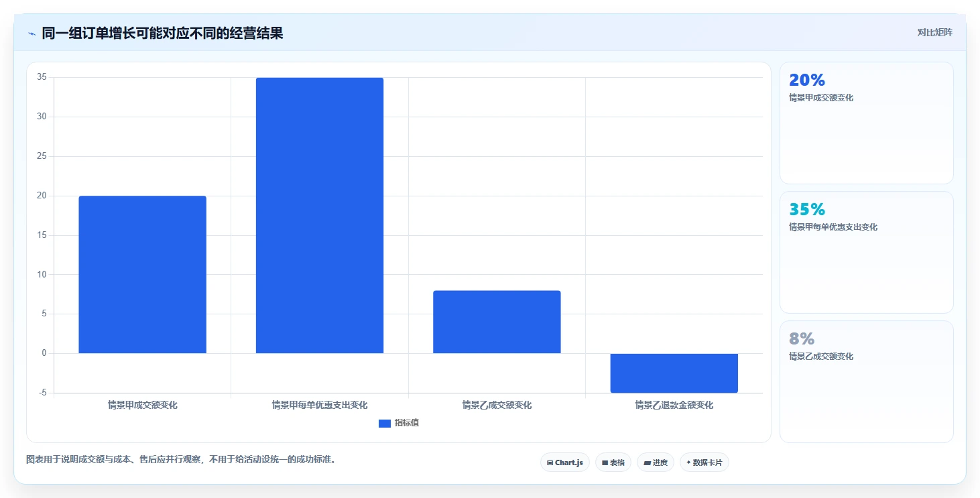Click the 情景甲成交额变化 caption on the 20% card
The height and width of the screenshot is (498, 980).
[x=821, y=98]
